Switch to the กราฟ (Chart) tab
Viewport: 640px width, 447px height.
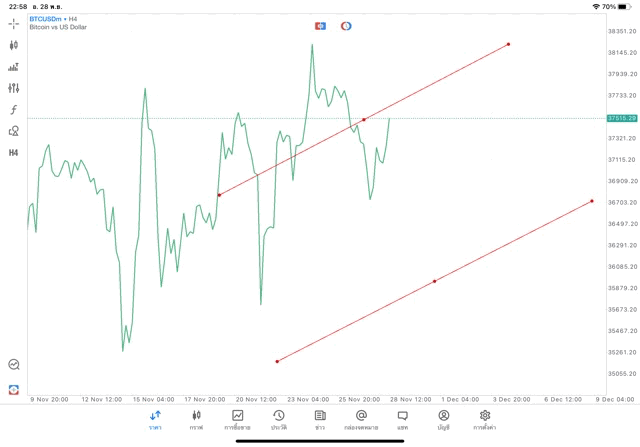pyautogui.click(x=197, y=419)
